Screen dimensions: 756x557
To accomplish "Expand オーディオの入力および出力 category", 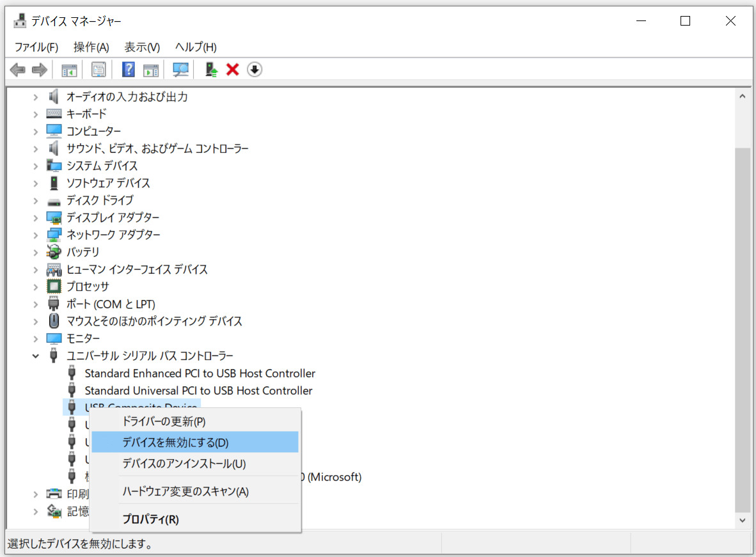I will click(35, 97).
